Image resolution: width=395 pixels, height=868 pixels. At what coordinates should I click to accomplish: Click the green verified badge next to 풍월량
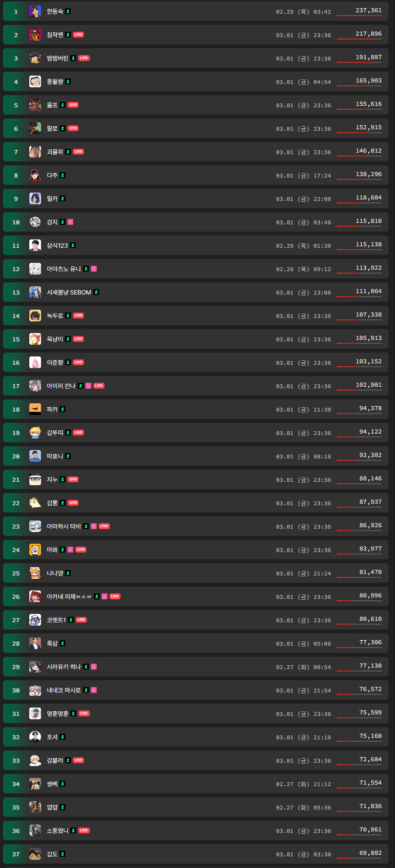coord(68,81)
